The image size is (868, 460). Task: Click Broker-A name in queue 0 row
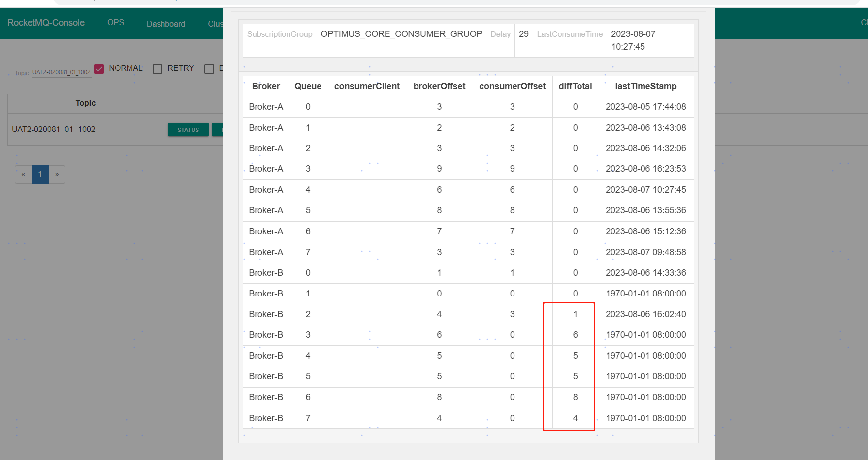(266, 107)
